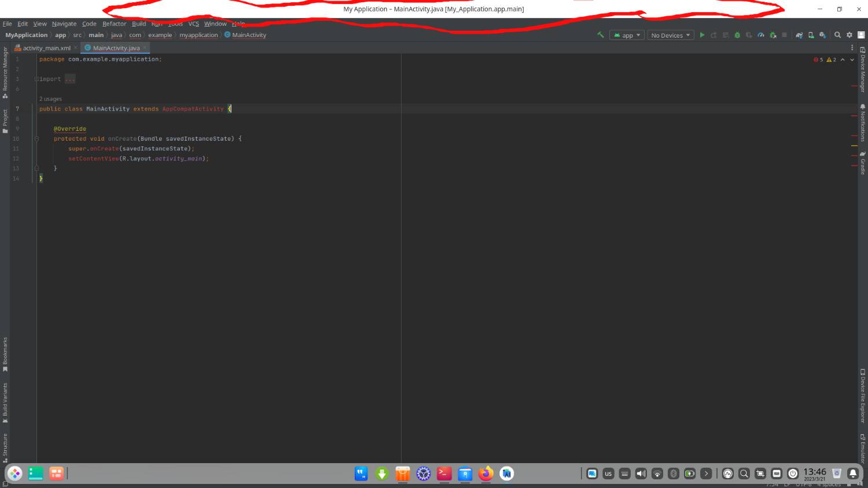Open the Profiler gauge icon
The width and height of the screenshot is (868, 488).
761,35
